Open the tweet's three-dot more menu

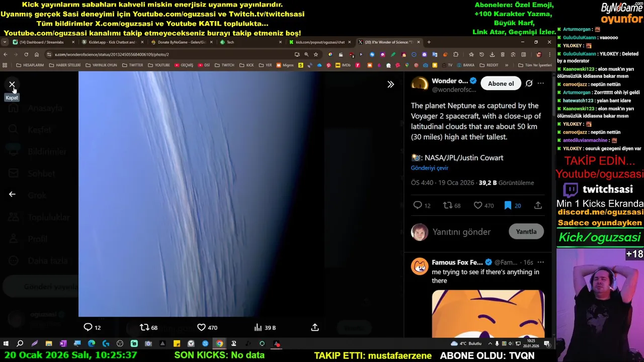[541, 83]
